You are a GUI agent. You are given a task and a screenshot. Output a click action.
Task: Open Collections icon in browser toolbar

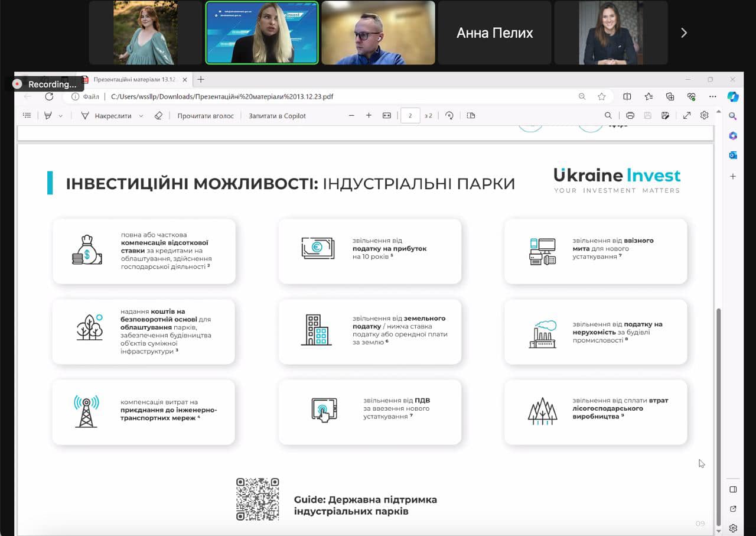coord(670,96)
